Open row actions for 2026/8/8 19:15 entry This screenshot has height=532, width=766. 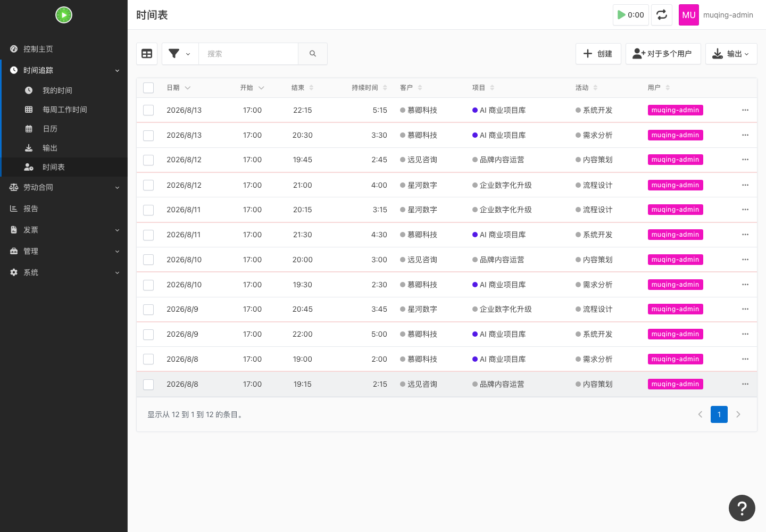(x=745, y=384)
